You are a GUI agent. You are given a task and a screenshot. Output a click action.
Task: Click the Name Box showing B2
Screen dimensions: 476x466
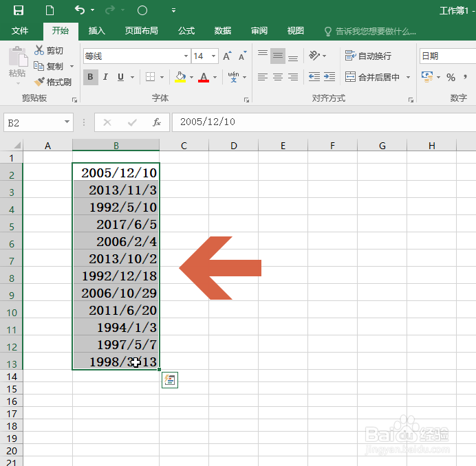pos(39,122)
